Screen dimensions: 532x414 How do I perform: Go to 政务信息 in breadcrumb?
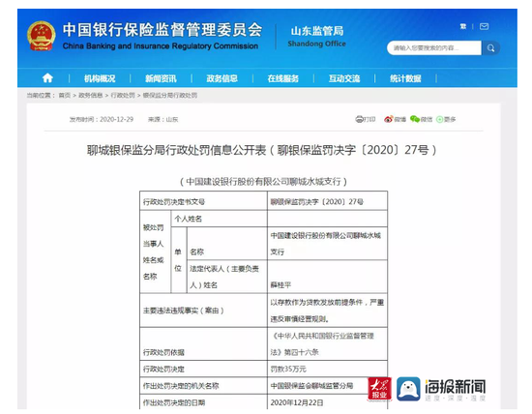(x=91, y=96)
